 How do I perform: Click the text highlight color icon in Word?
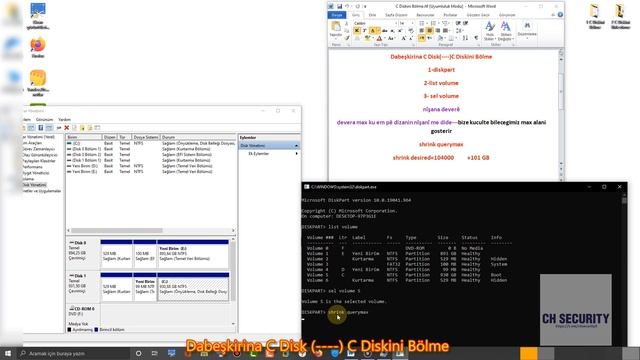coord(367,38)
